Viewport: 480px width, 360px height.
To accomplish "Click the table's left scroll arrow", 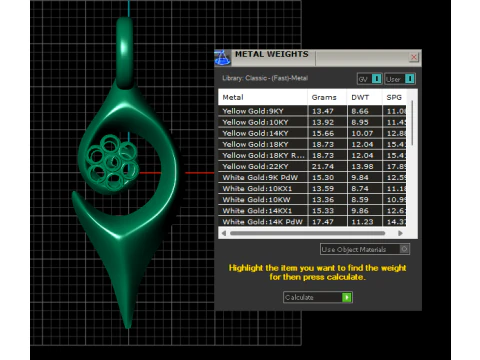I will coord(224,233).
